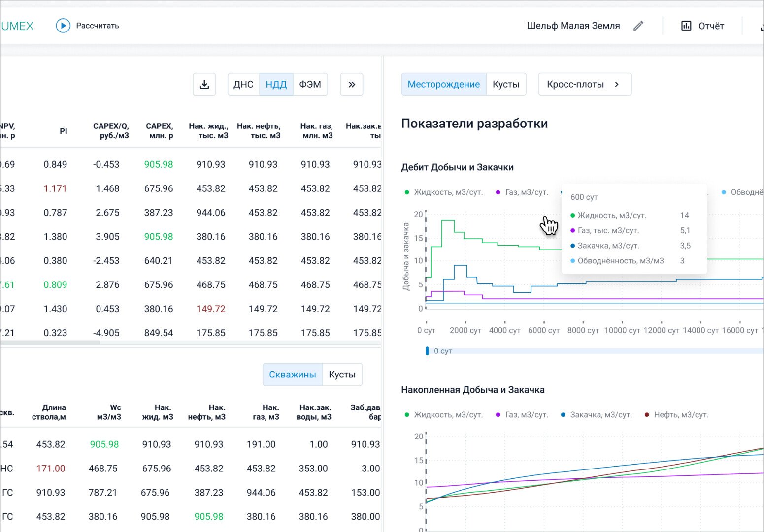This screenshot has height=532, width=764.
Task: Switch lower table to Кусты
Action: pyautogui.click(x=342, y=375)
